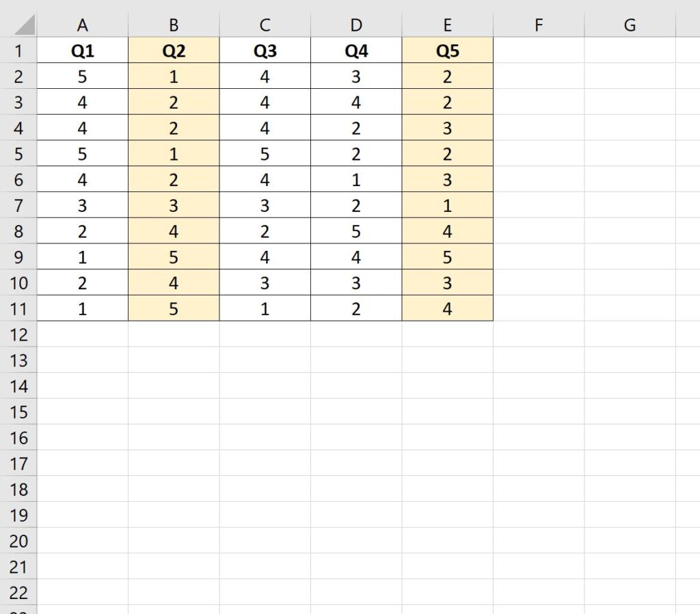The height and width of the screenshot is (614, 700).
Task: Select column E header
Action: [447, 25]
